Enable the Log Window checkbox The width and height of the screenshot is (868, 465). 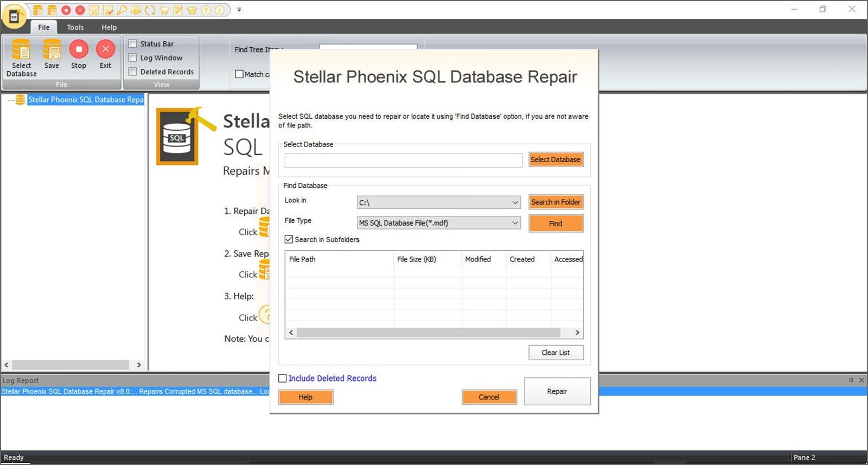pos(132,58)
